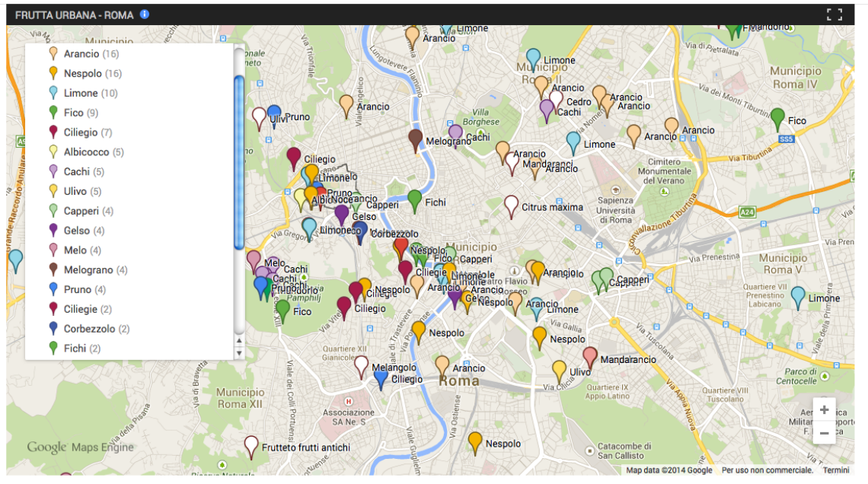Click the Melograno legend item
Viewport: 868px width, 484px height.
coord(88,270)
